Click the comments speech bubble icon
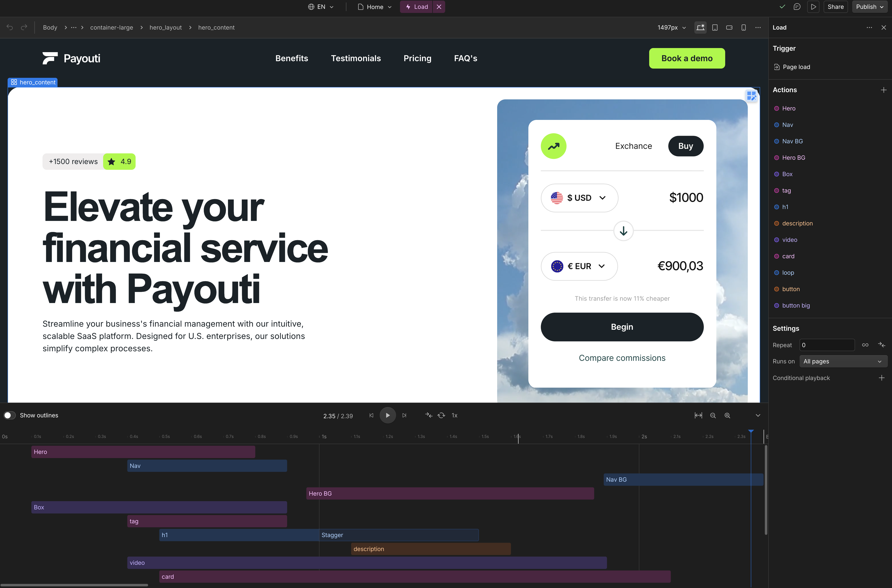 797,7
